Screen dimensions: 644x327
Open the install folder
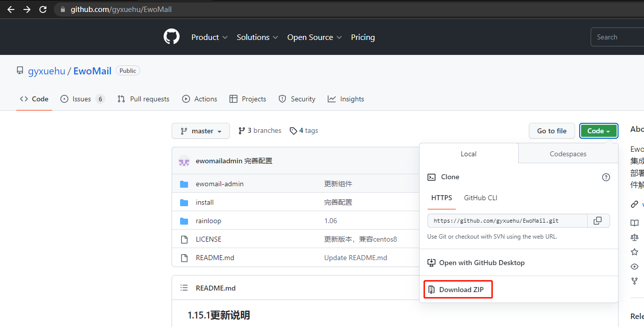point(205,203)
